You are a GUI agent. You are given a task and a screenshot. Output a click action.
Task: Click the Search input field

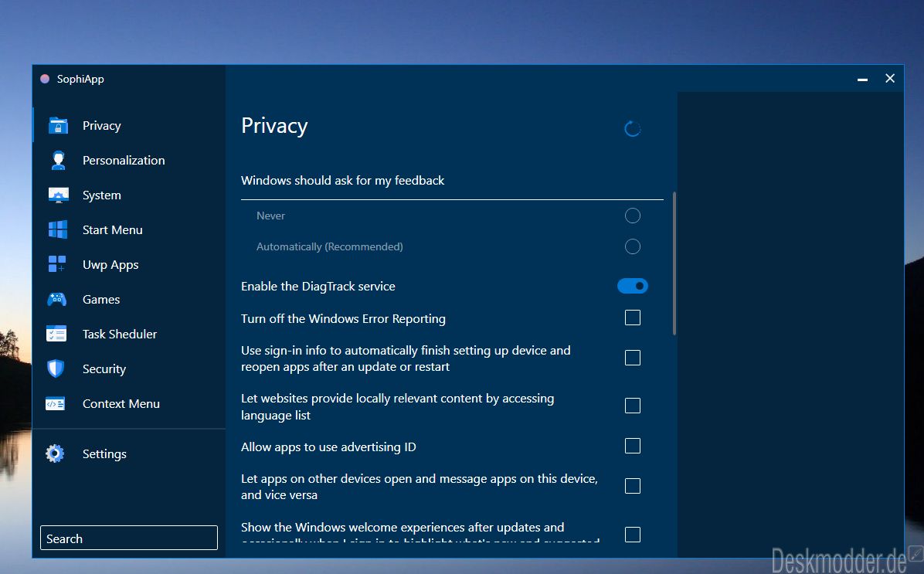pyautogui.click(x=128, y=538)
